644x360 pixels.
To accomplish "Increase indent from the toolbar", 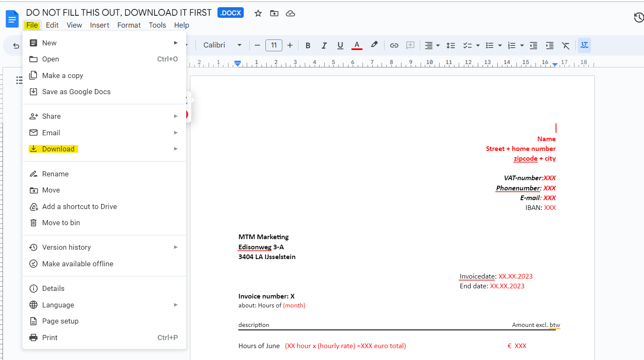I will [549, 45].
